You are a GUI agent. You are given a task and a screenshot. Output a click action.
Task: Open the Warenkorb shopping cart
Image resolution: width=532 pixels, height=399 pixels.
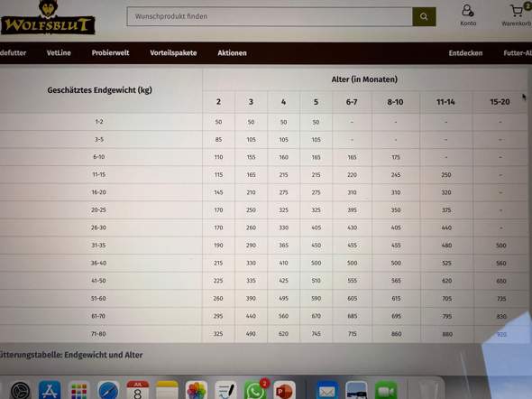click(517, 15)
